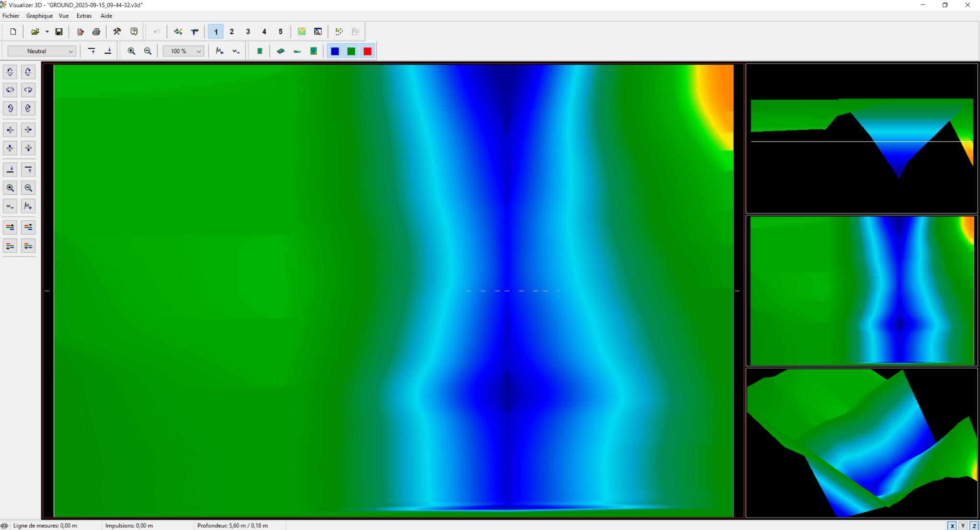The image size is (980, 530).
Task: Click the zoom-in magnifier in left sidebar
Action: coord(10,188)
